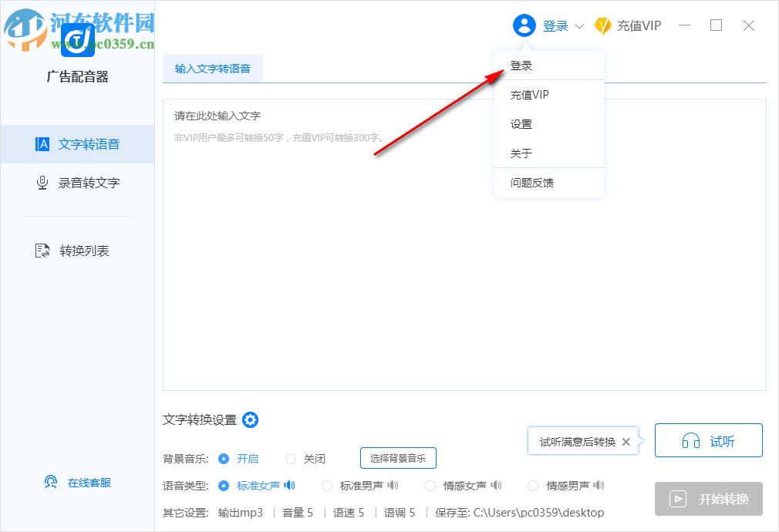779x532 pixels.
Task: Disable background music with 关闭
Action: point(290,458)
